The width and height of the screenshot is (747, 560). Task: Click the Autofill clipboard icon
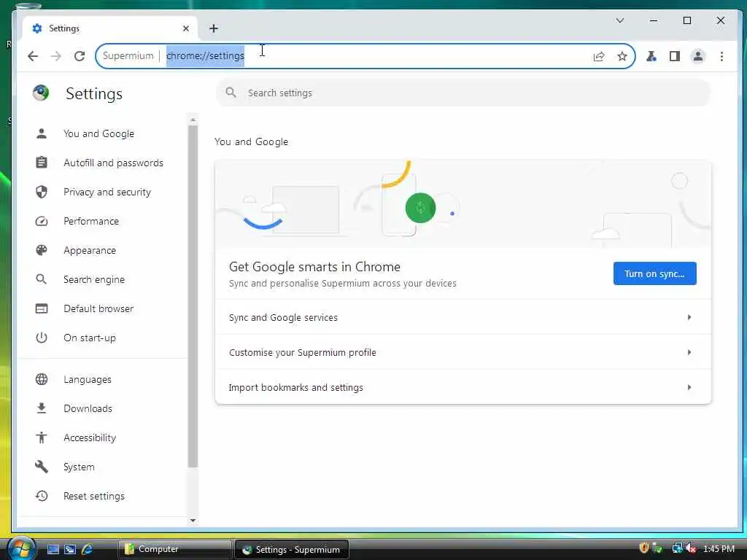[42, 163]
